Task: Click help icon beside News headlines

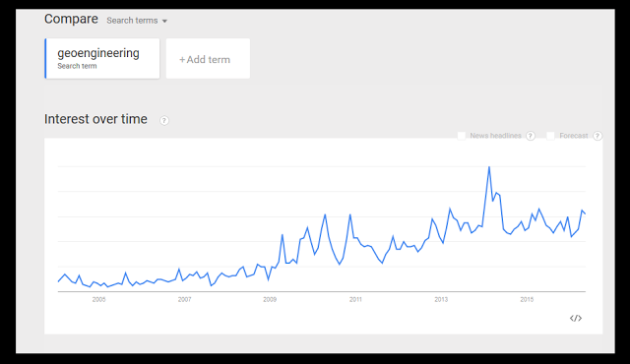Action: click(531, 136)
